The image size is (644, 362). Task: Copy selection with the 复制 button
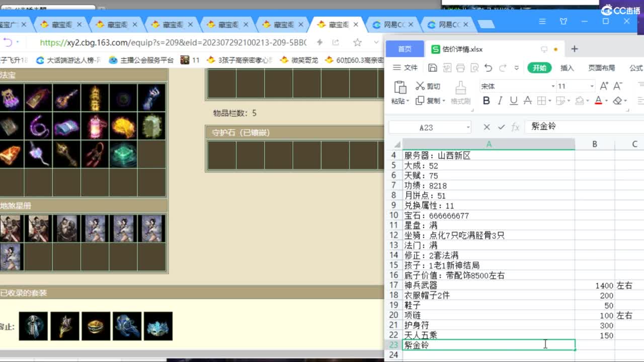[428, 101]
